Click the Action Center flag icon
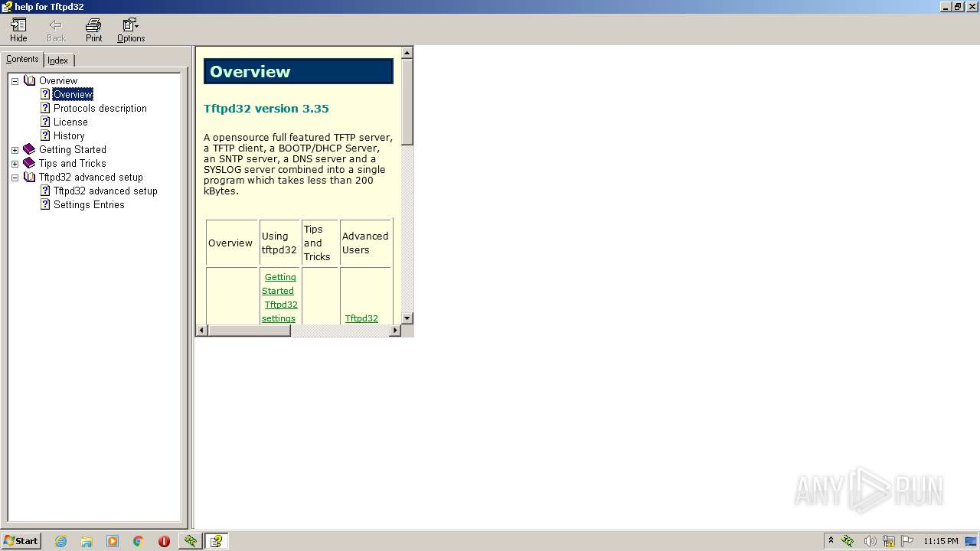This screenshot has width=980, height=551. pyautogui.click(x=907, y=541)
